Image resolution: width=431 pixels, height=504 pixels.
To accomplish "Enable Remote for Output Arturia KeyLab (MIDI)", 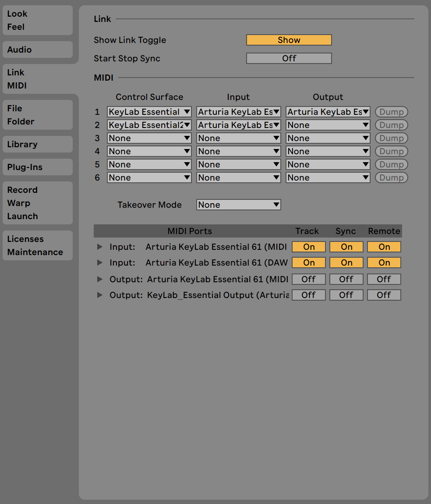I will [x=384, y=279].
